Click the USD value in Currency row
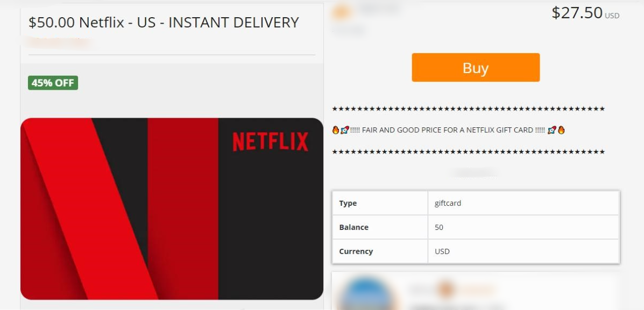Viewport: 644px width, 310px height. tap(442, 251)
